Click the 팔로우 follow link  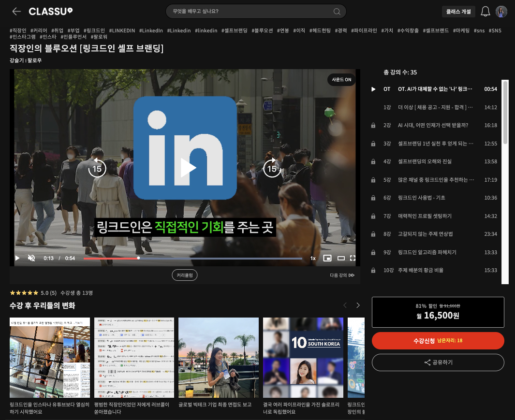coord(34,60)
